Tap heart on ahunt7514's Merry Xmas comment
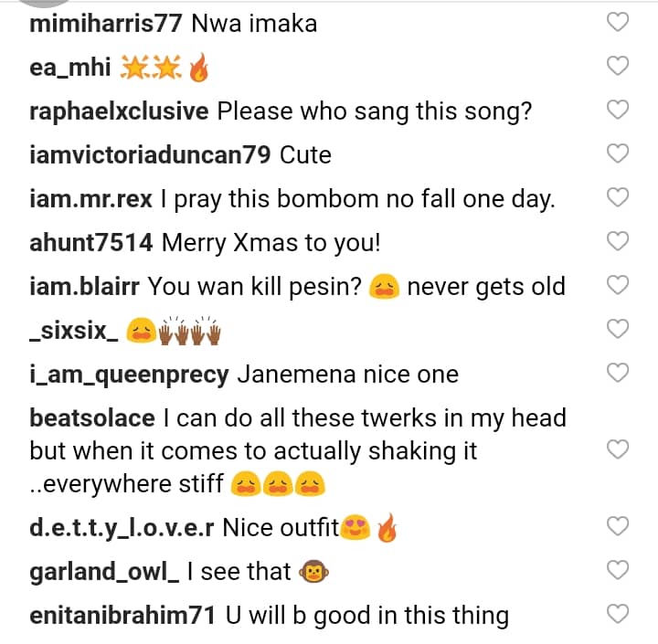658x644 pixels. pyautogui.click(x=619, y=241)
